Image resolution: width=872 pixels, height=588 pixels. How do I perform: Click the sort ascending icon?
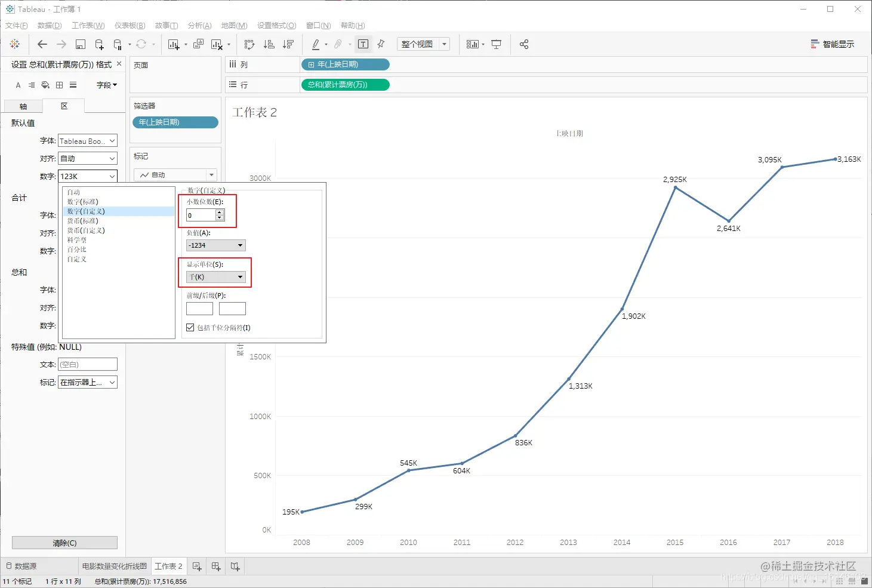pyautogui.click(x=269, y=44)
